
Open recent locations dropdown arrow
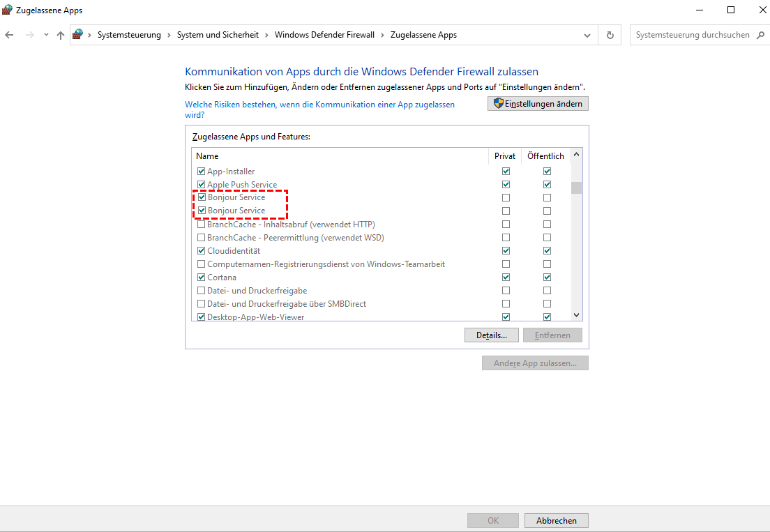click(x=46, y=35)
